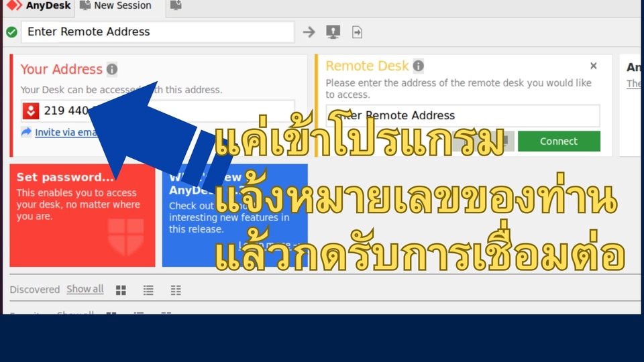Click the info icon next to Remote Desk
644x362 pixels.
[418, 66]
